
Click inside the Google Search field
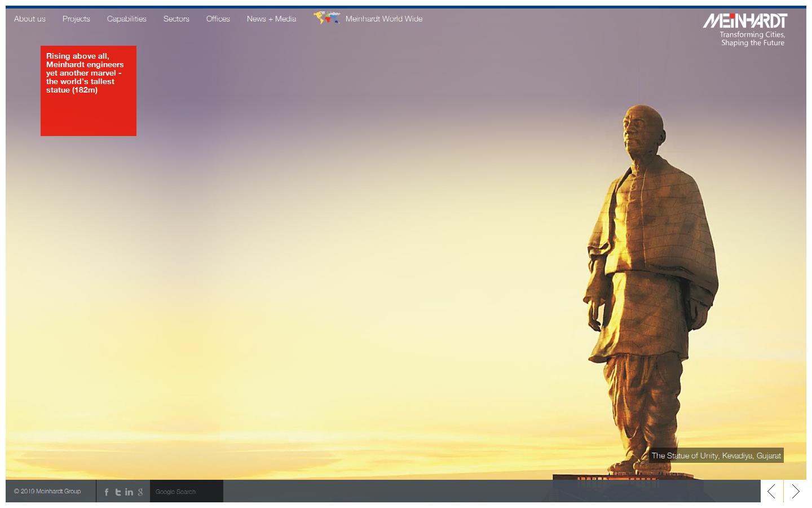pyautogui.click(x=186, y=491)
